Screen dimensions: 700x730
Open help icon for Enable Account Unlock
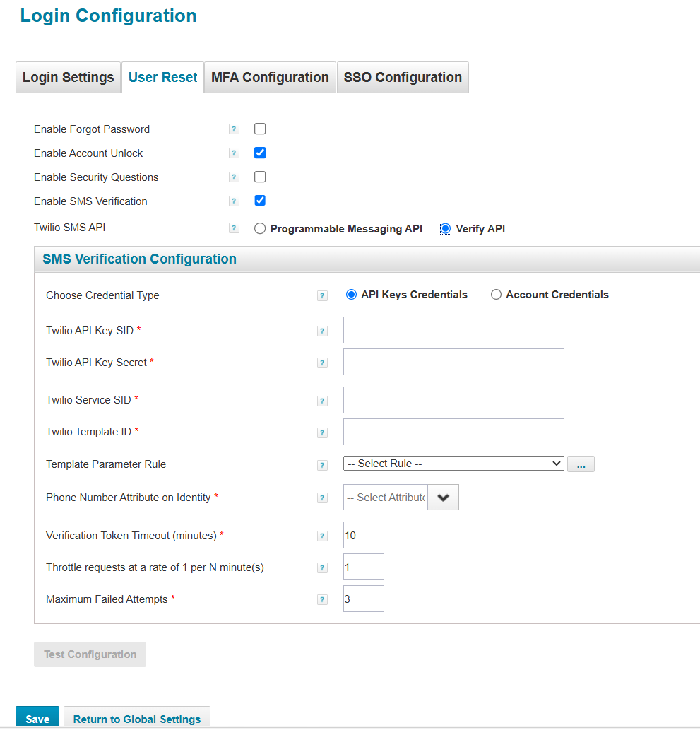(234, 153)
